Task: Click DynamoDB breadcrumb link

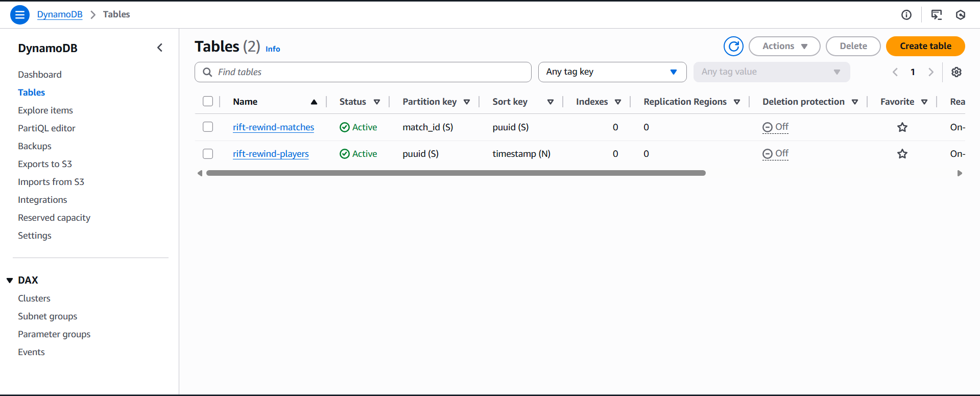Action: pos(60,14)
